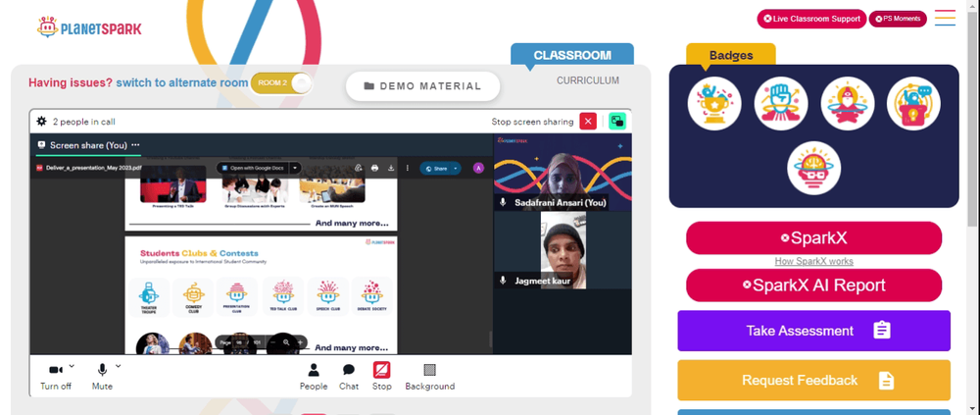Screen dimensions: 980x415
Task: Click the PDF page number field
Action: [x=239, y=342]
